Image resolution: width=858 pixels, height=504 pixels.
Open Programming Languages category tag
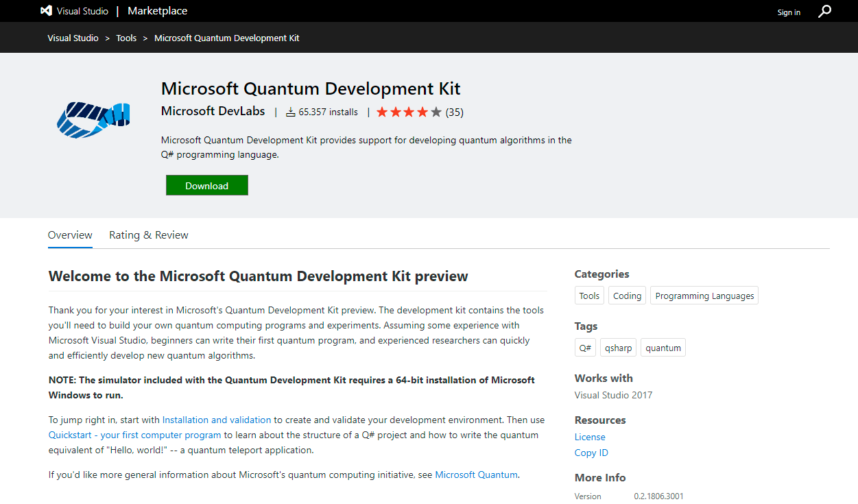(x=704, y=296)
